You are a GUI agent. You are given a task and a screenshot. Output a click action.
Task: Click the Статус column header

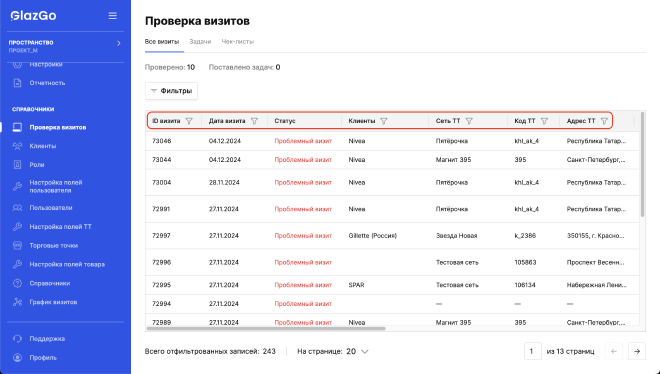pos(285,121)
